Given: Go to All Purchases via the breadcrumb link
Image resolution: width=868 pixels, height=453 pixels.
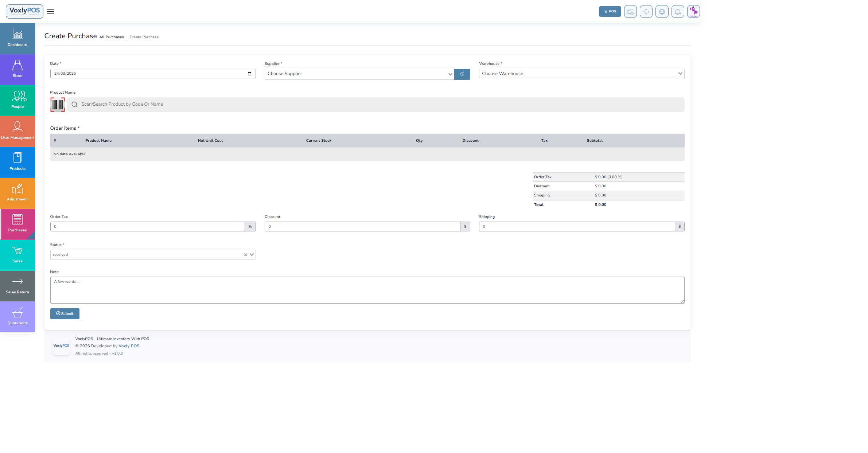Looking at the screenshot, I should click(x=112, y=37).
